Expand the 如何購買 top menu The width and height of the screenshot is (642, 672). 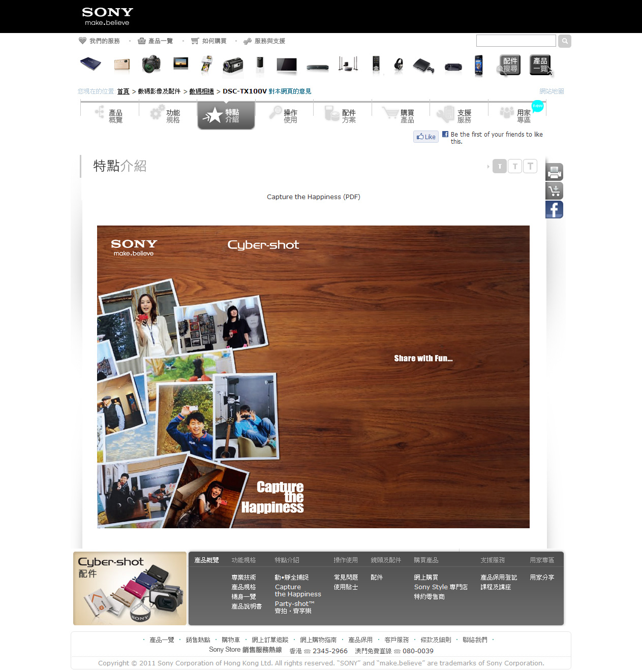click(209, 41)
